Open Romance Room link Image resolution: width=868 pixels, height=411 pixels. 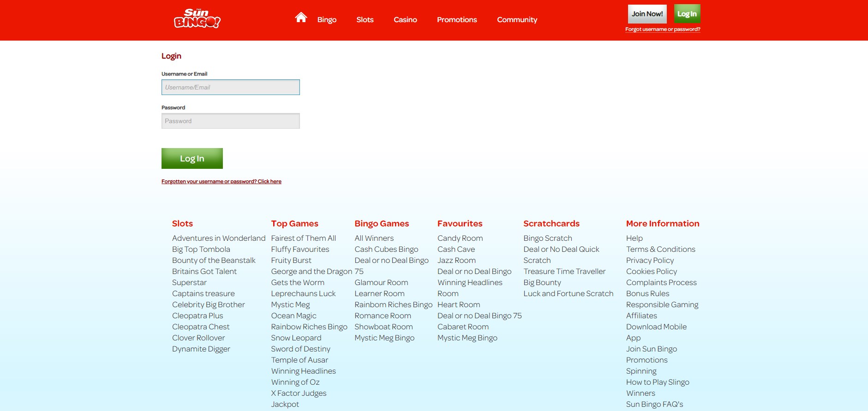pyautogui.click(x=383, y=316)
